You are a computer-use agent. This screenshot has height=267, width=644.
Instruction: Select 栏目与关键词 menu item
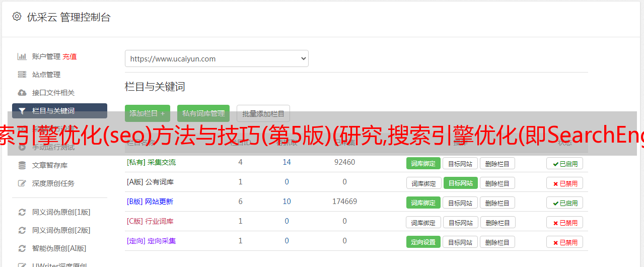[59, 111]
